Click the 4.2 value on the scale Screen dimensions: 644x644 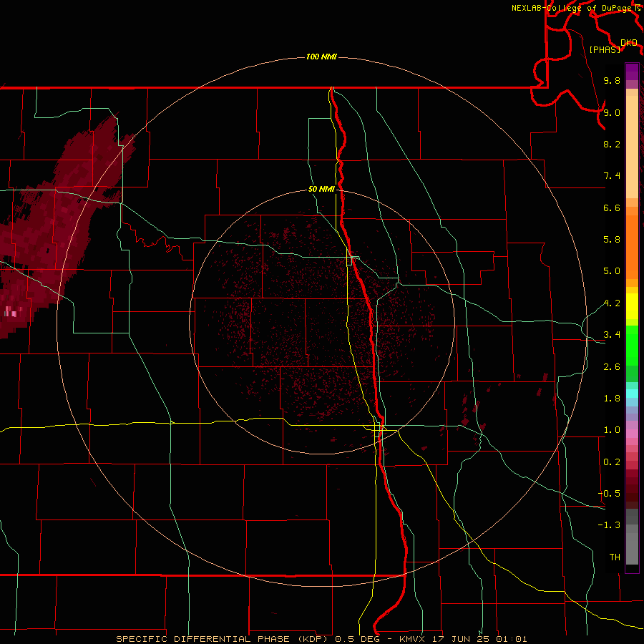612,303
